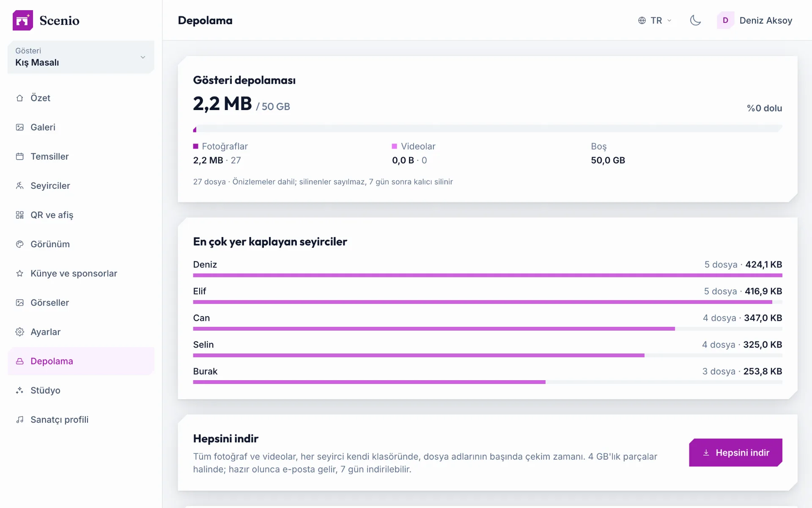Viewport: 812px width, 508px height.
Task: Click the Depolama page title
Action: (x=205, y=20)
